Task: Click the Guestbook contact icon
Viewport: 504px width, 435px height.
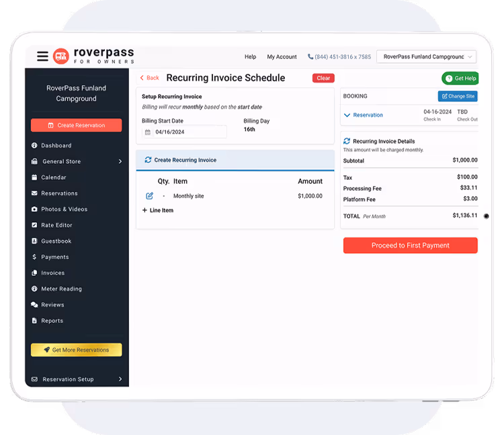Action: (x=34, y=241)
